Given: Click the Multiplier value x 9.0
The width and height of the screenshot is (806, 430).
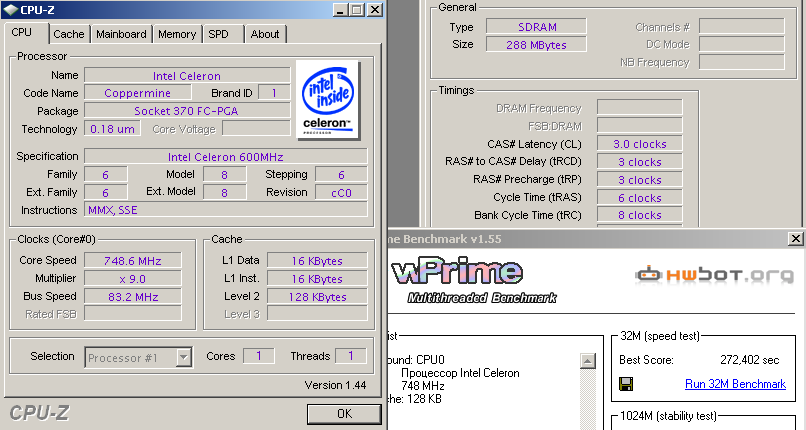Looking at the screenshot, I should pos(133,278).
